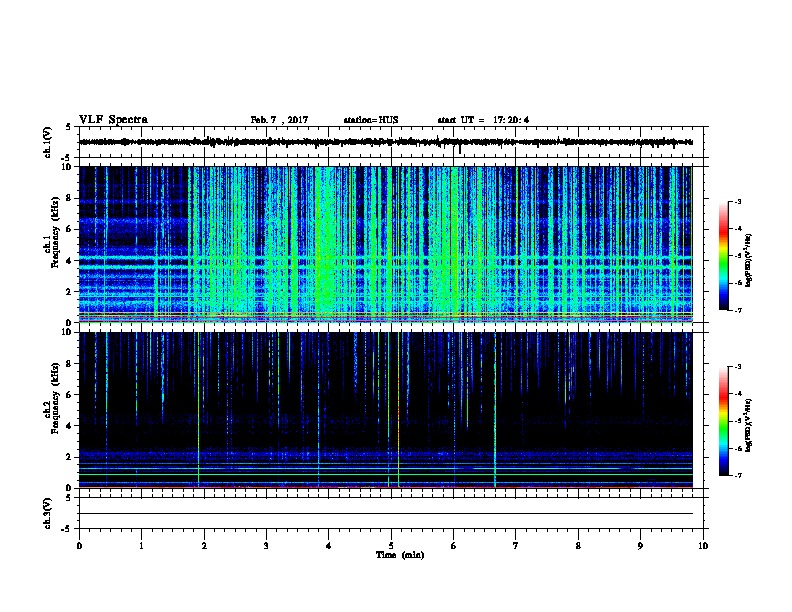Click the ch.1 spectrogram color scale bar
Image resolution: width=792 pixels, height=612 pixels.
point(723,256)
